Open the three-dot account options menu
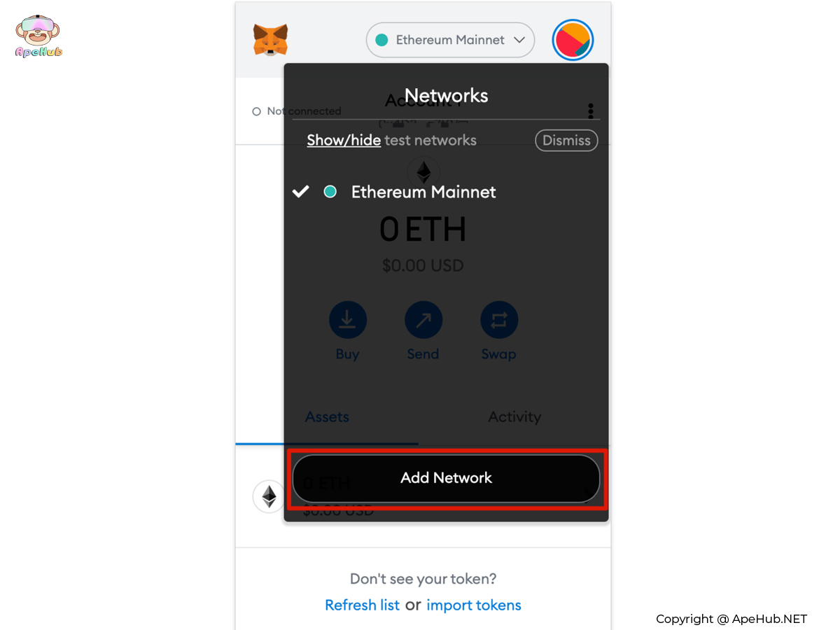This screenshot has height=630, width=840. click(591, 111)
